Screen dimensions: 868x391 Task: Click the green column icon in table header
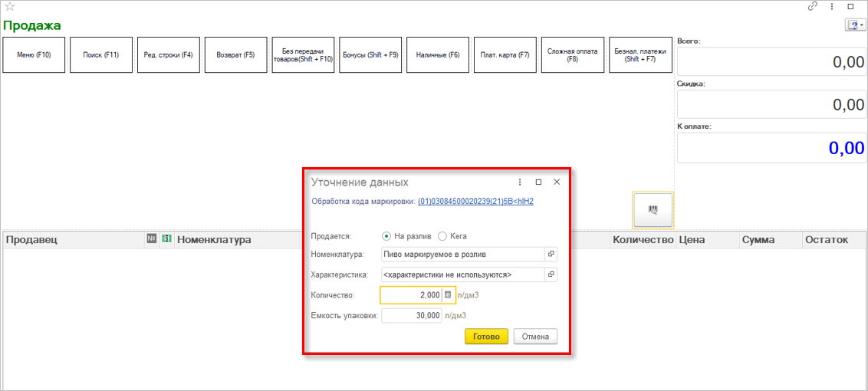pos(166,240)
